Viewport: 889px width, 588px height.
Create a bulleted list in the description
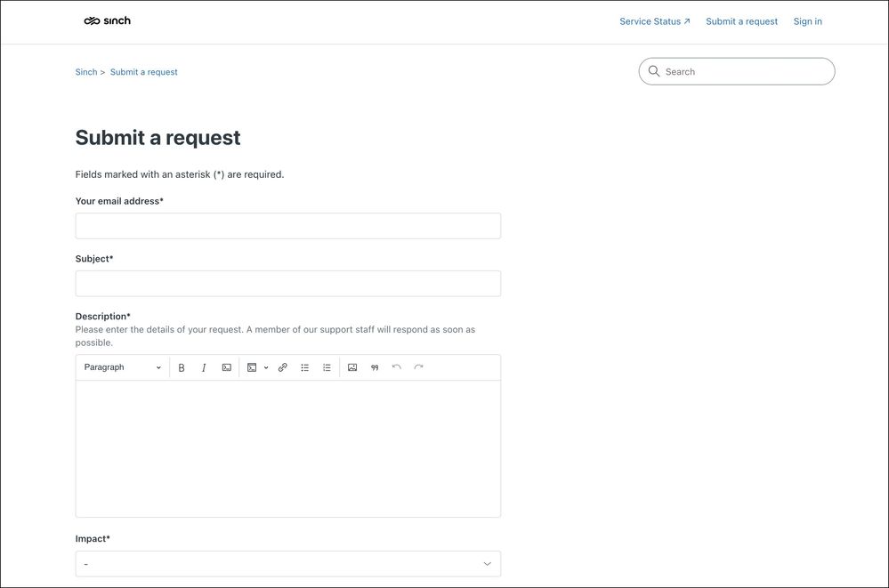click(x=304, y=367)
